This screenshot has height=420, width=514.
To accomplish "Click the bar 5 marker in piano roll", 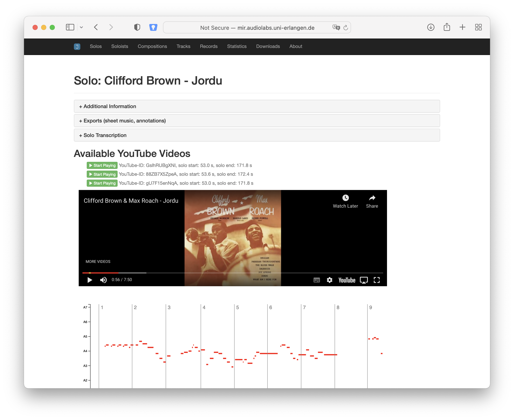I will pyautogui.click(x=237, y=307).
